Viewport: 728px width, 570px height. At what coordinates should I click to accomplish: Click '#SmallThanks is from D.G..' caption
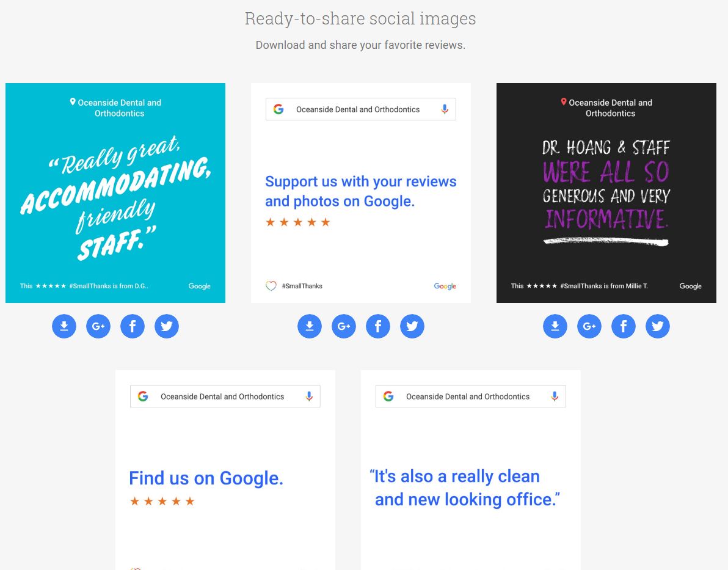click(109, 286)
